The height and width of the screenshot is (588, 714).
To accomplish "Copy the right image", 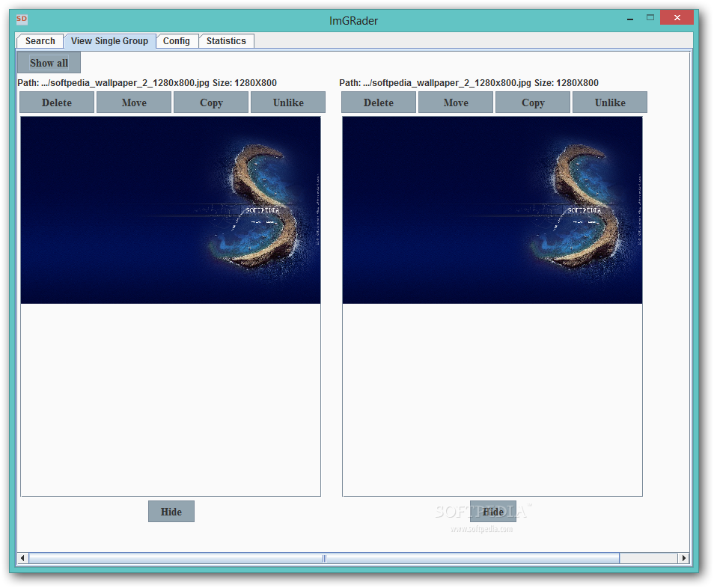I will [533, 102].
